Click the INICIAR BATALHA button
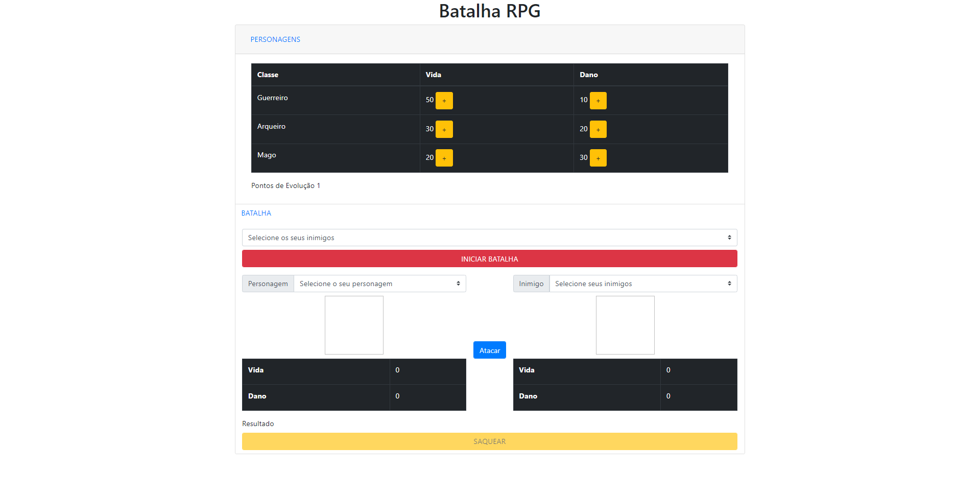This screenshot has height=493, width=980. pyautogui.click(x=489, y=259)
